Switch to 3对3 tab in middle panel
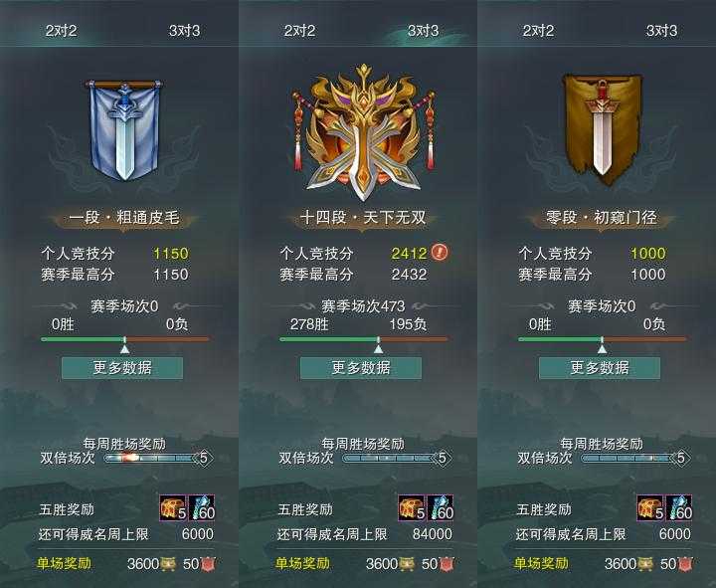 click(x=423, y=31)
